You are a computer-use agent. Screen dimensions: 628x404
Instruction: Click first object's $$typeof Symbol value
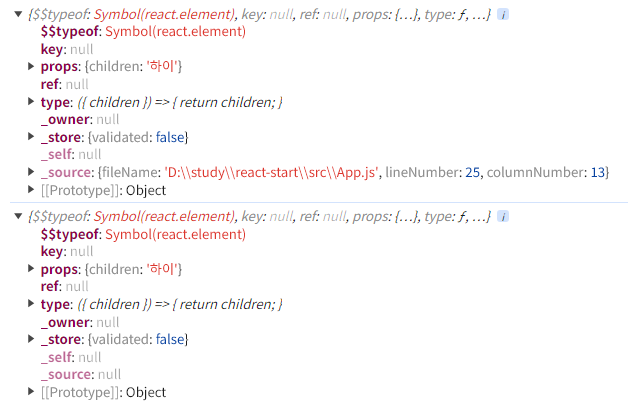point(175,32)
